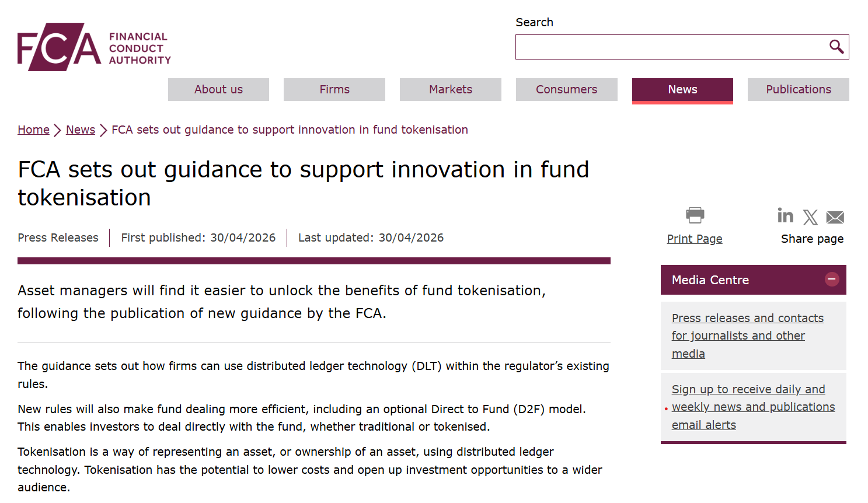Image resolution: width=868 pixels, height=503 pixels.
Task: Collapse the Media Centre panel
Action: pos(832,280)
